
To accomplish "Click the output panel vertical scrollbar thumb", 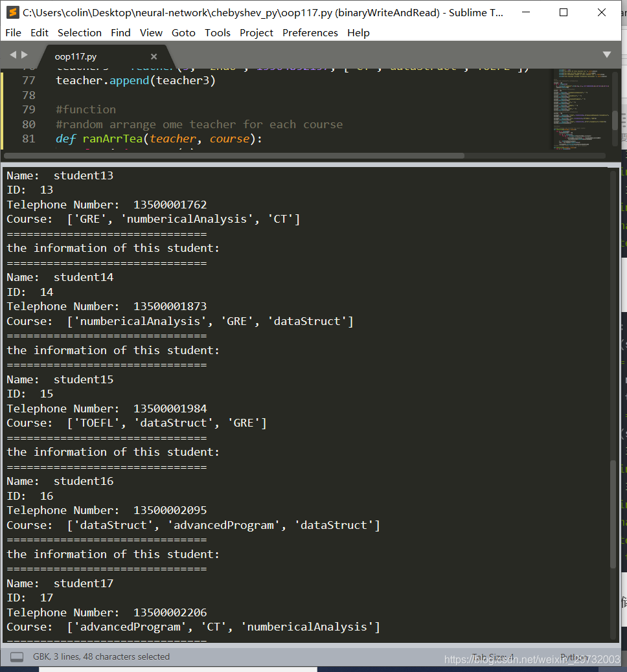I will pyautogui.click(x=613, y=514).
